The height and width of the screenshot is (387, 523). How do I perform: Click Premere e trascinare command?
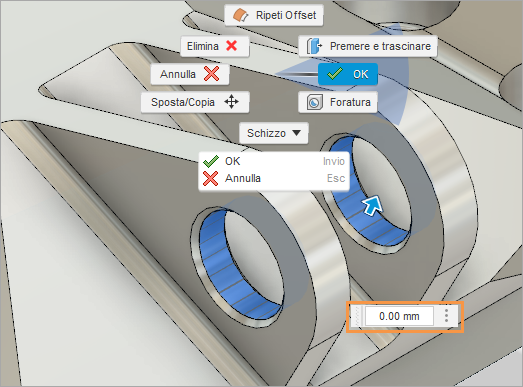pos(368,46)
